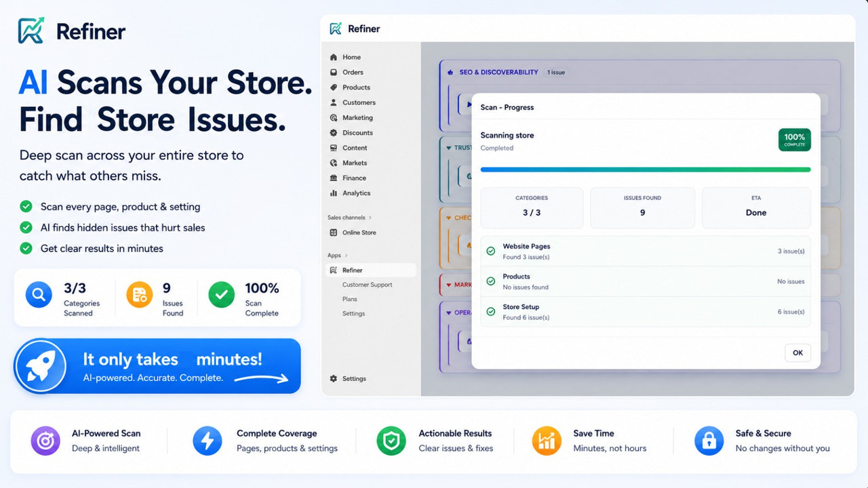Click the "Minutes, not hours" caption
The width and height of the screenshot is (868, 488).
tap(610, 448)
